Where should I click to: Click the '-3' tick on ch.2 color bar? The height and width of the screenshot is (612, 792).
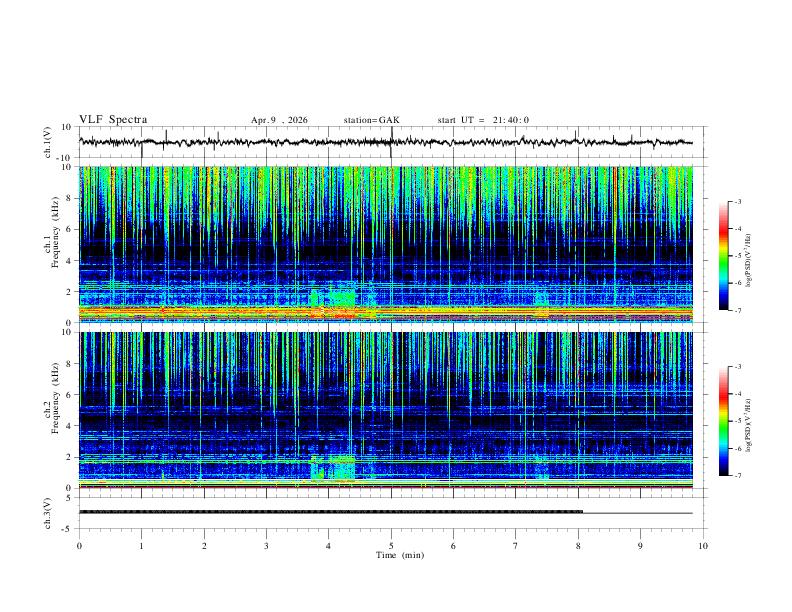737,367
